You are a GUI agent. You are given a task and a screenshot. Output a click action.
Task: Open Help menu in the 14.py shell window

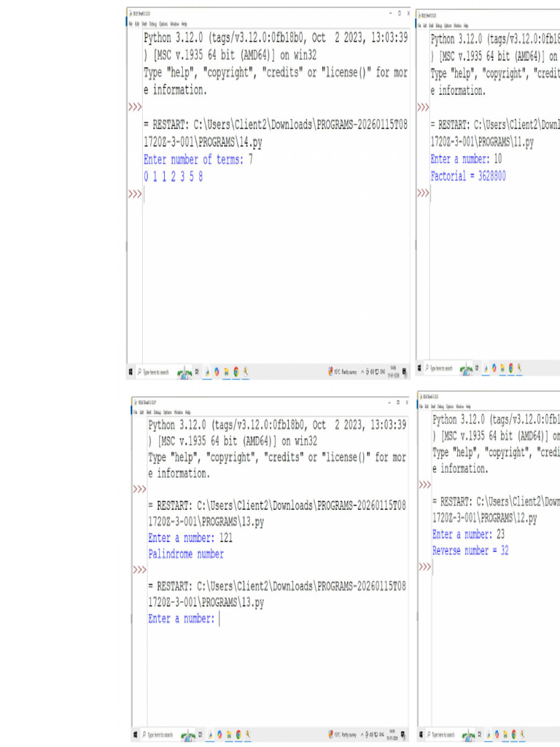tap(184, 24)
